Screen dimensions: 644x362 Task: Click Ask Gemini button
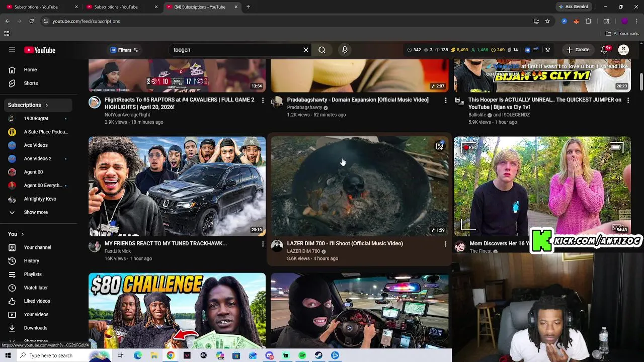(x=573, y=7)
